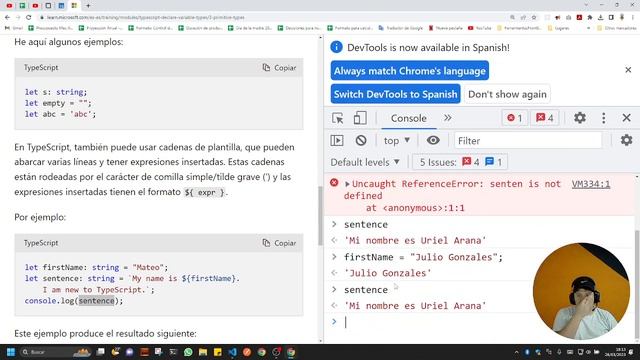This screenshot has height=360, width=640.
Task: Open the three-dot DevTools customize menu
Action: point(604,118)
